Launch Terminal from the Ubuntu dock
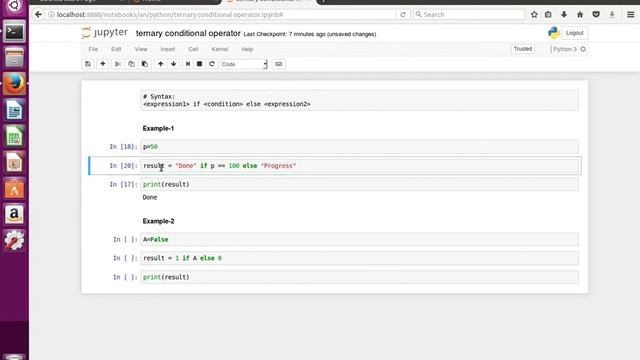The height and width of the screenshot is (360, 640). point(14,31)
